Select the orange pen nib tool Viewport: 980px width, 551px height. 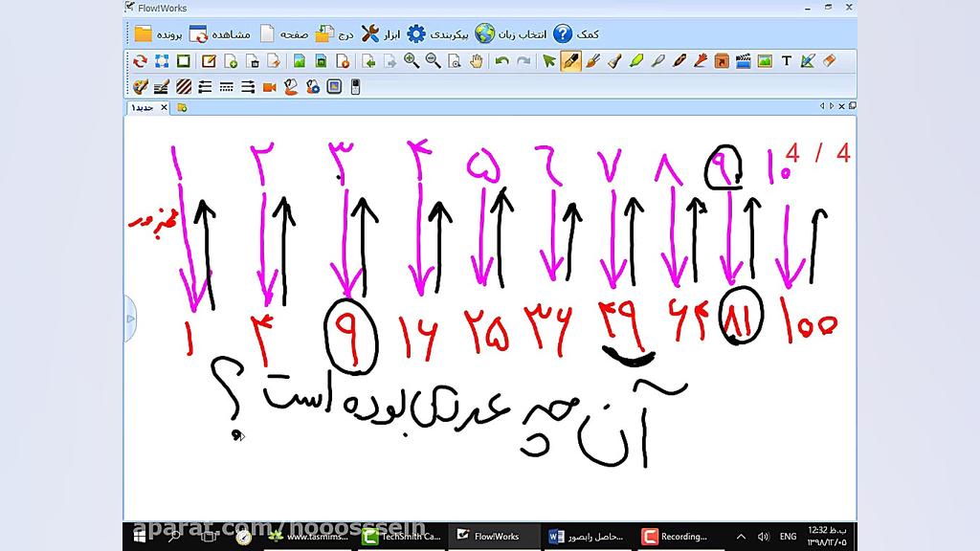679,61
